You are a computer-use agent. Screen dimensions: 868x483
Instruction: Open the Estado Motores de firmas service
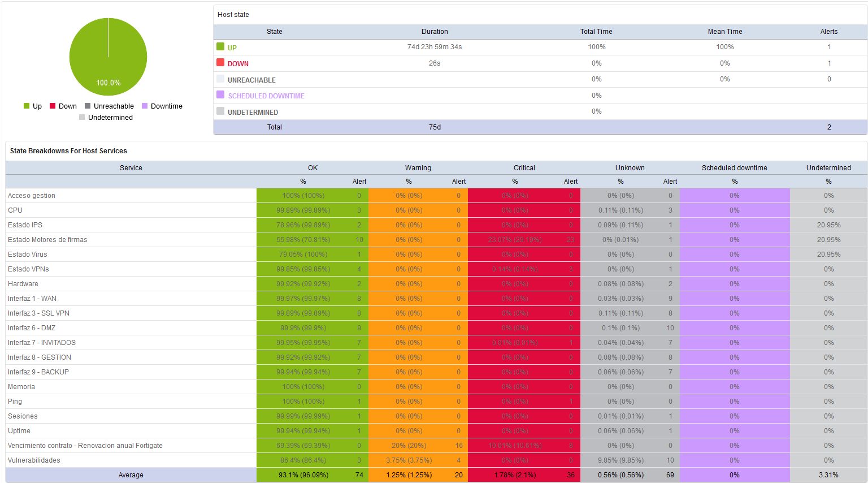[47, 240]
